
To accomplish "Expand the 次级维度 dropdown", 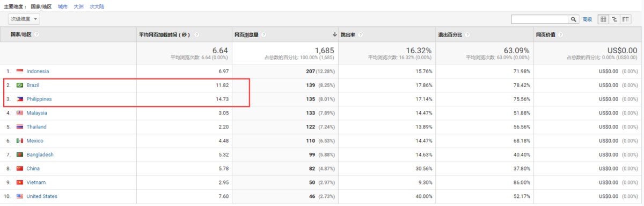I will [24, 19].
